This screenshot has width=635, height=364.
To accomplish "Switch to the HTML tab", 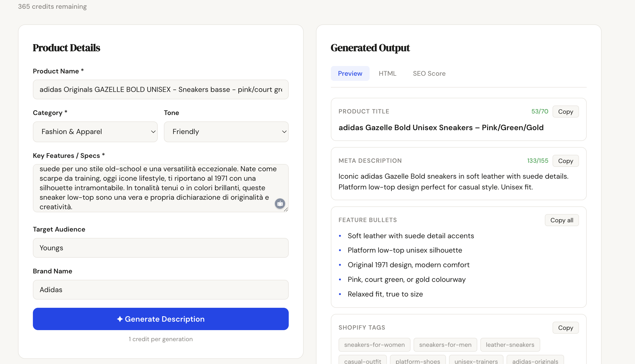I will 387,73.
